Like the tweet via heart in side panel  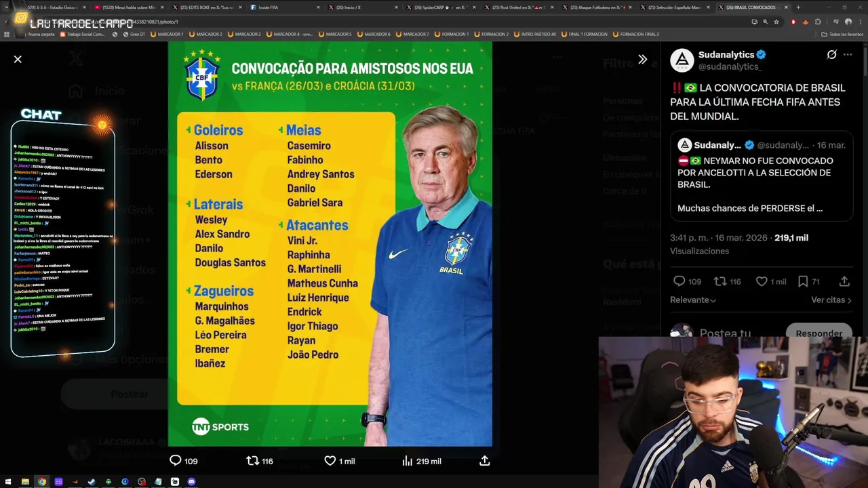[x=762, y=281]
